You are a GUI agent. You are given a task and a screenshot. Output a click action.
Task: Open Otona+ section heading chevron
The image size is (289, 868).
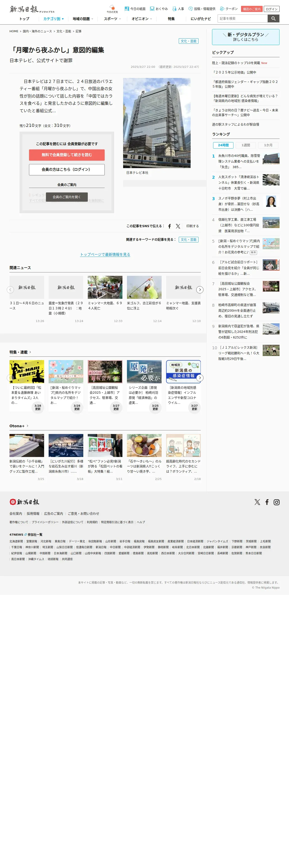coord(28,426)
